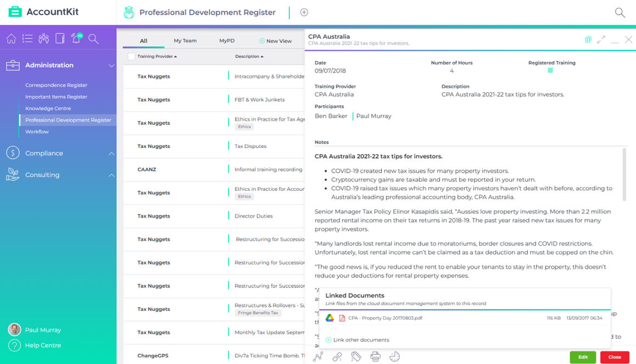Click the print icon in record footer
The height and width of the screenshot is (364, 636).
point(375,357)
